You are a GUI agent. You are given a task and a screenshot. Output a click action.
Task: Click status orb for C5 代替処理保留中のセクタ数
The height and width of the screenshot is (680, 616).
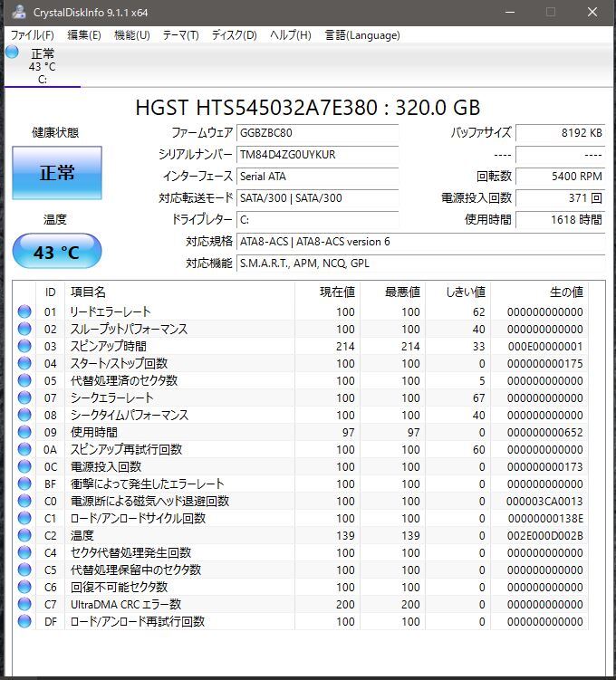pos(24,570)
